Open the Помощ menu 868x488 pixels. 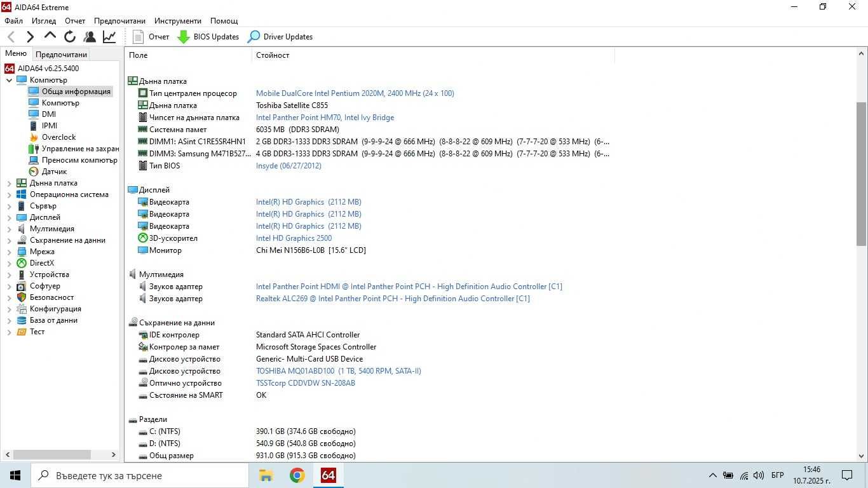click(224, 21)
